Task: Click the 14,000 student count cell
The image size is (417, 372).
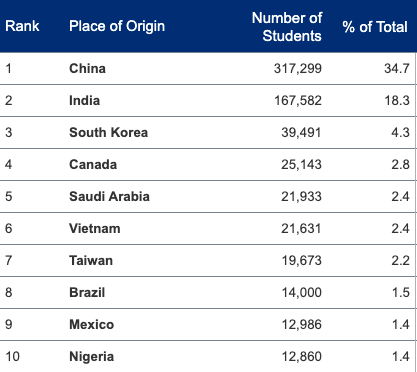Action: click(x=302, y=292)
